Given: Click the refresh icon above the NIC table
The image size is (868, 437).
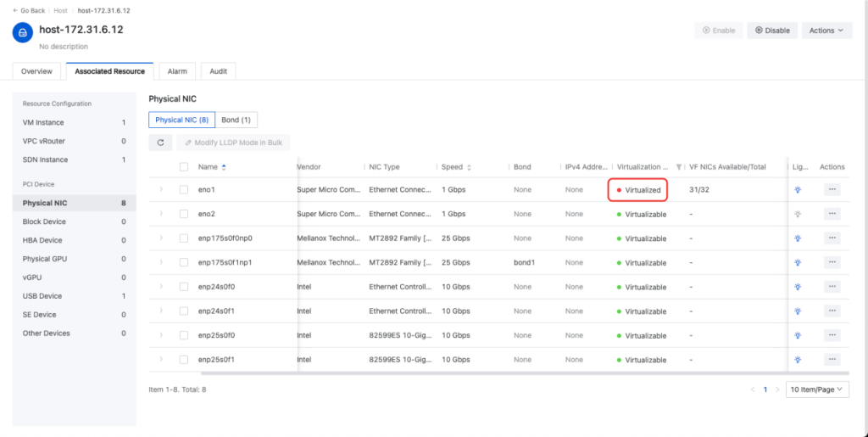Looking at the screenshot, I should (x=161, y=143).
